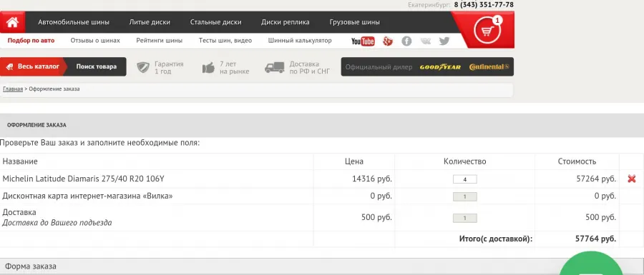Open the Goodyear dealer logo
This screenshot has height=275, width=644.
pyautogui.click(x=440, y=67)
